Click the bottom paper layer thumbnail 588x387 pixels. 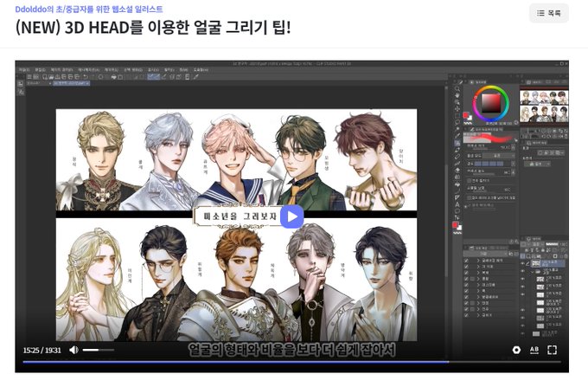(536, 333)
